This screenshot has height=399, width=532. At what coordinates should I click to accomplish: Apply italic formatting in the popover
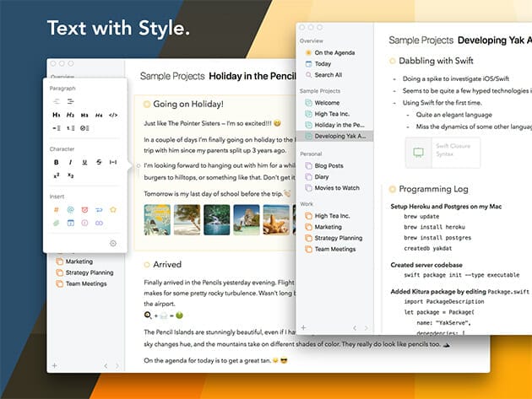click(x=70, y=162)
